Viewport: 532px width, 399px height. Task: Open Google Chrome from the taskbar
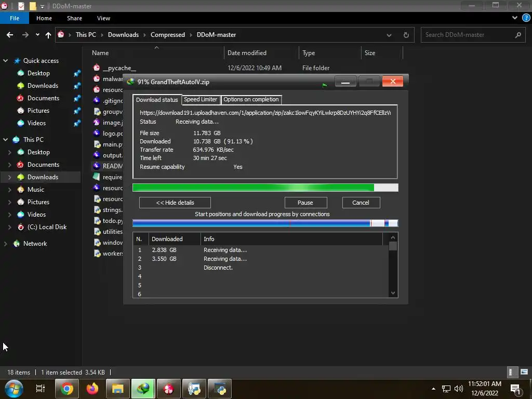pos(67,389)
